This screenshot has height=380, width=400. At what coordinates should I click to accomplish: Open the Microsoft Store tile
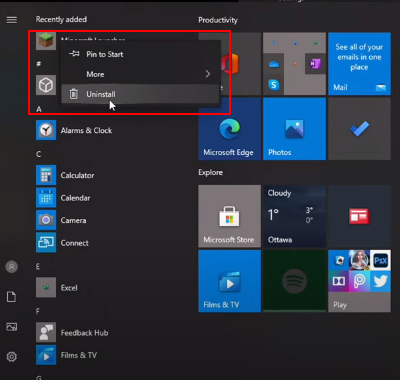[x=230, y=216]
